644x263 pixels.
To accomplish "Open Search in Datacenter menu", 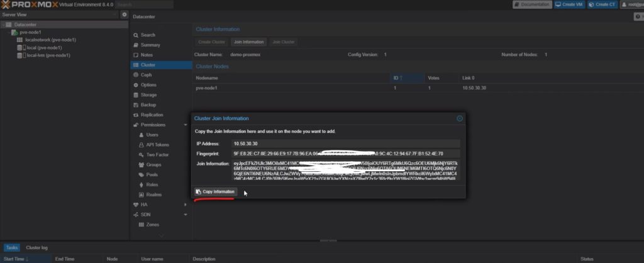I will (x=148, y=35).
